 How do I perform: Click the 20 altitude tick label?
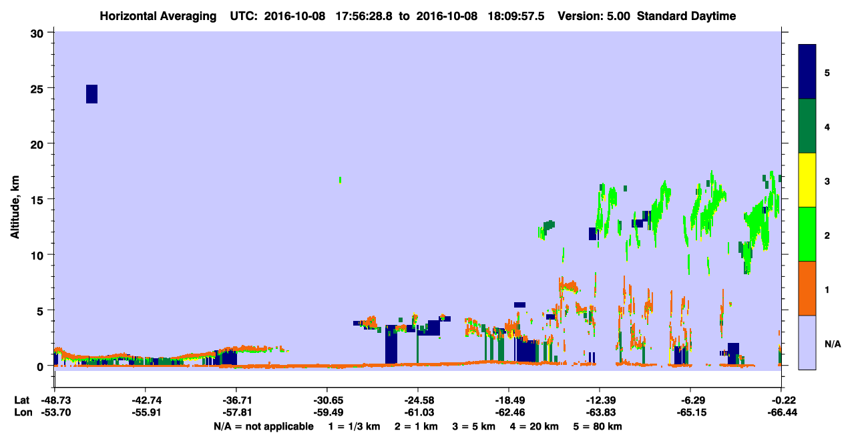point(39,143)
